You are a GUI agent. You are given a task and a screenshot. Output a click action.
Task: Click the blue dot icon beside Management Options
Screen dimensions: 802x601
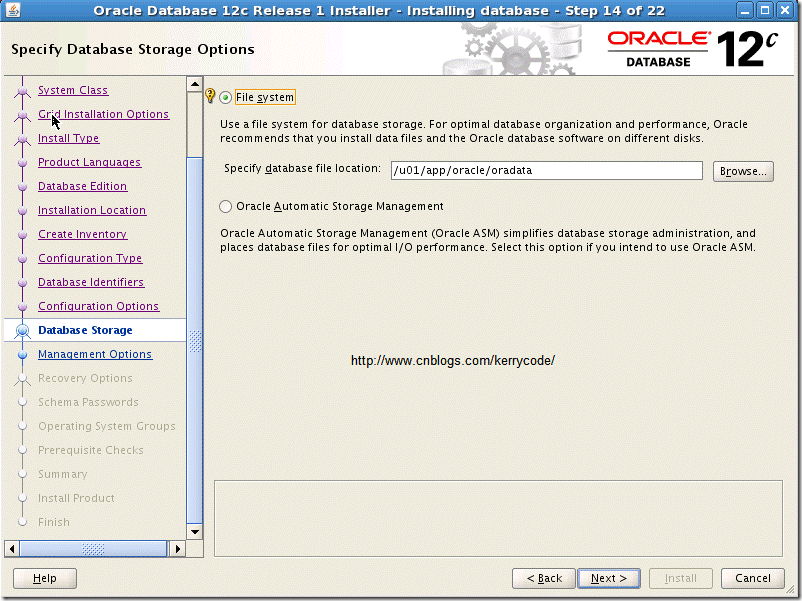point(22,354)
